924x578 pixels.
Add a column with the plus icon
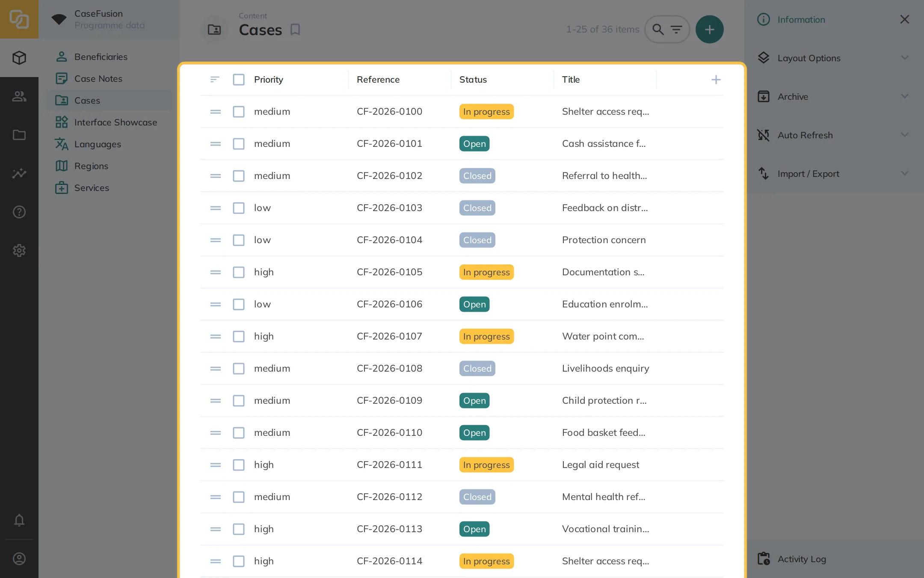(716, 80)
